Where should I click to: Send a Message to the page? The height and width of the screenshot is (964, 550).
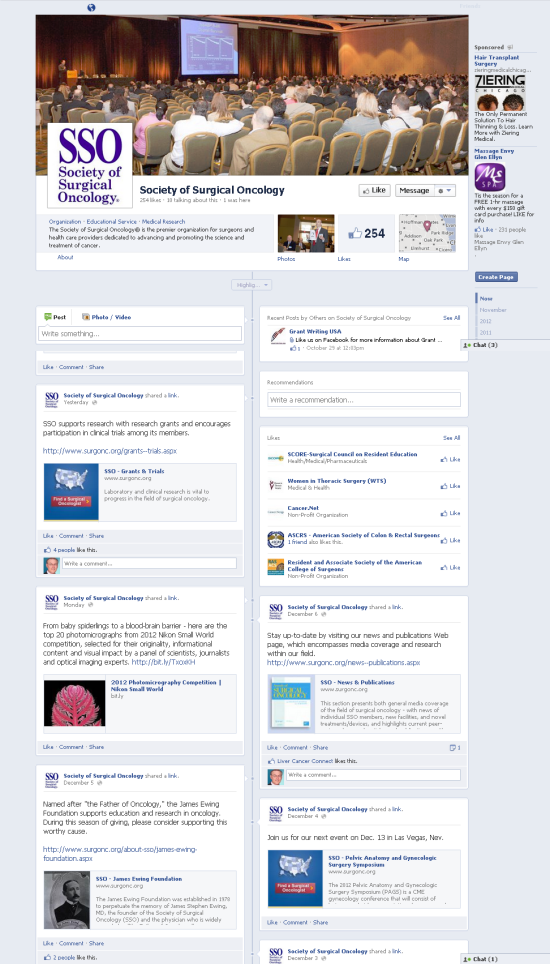click(414, 191)
